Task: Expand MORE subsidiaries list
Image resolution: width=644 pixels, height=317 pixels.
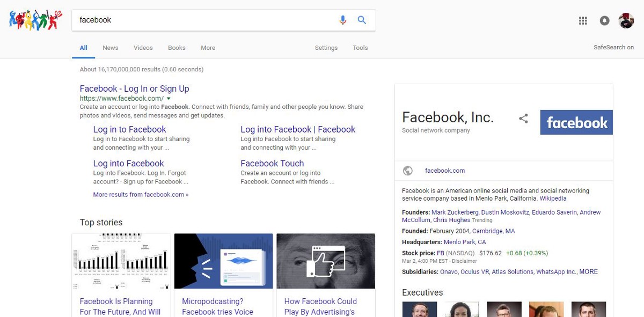Action: coord(588,272)
